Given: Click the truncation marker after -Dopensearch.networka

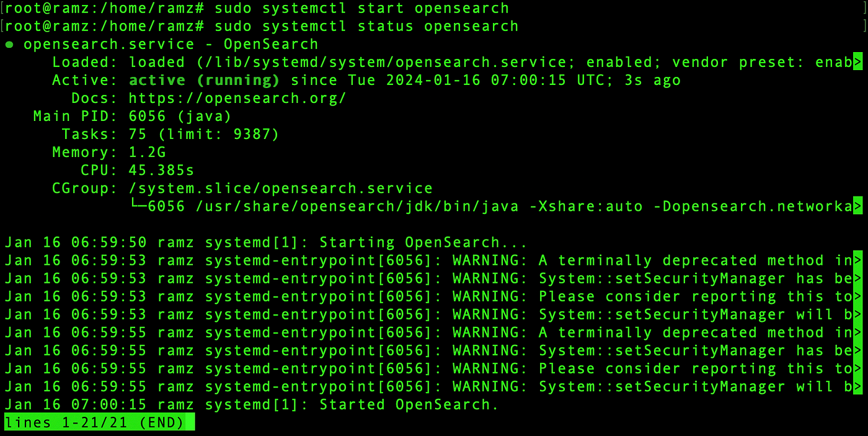Looking at the screenshot, I should tap(857, 207).
